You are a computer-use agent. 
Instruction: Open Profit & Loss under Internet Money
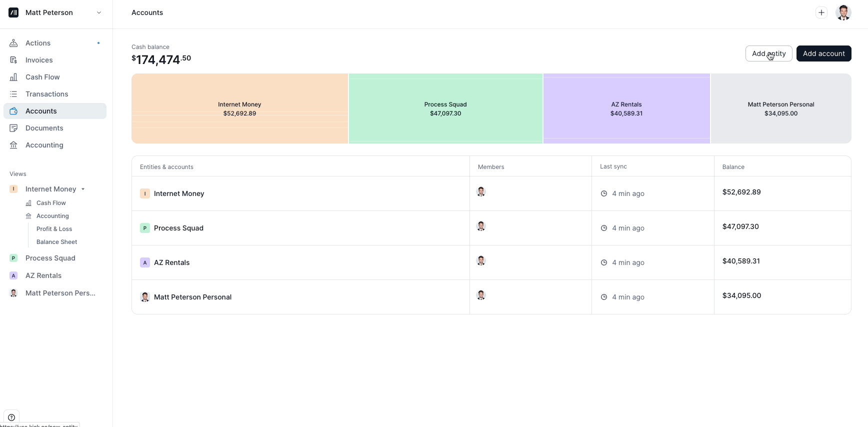[x=54, y=229]
